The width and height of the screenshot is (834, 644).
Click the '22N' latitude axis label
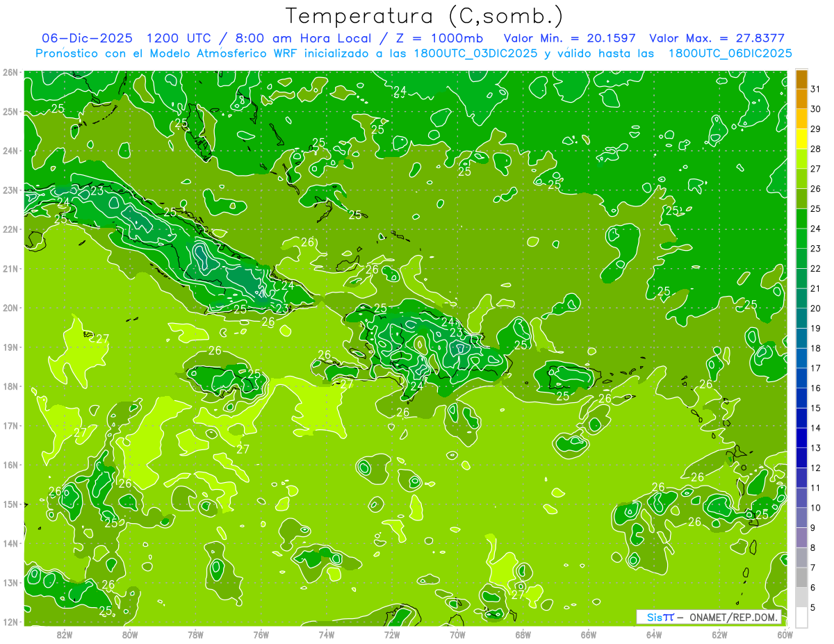[10, 229]
